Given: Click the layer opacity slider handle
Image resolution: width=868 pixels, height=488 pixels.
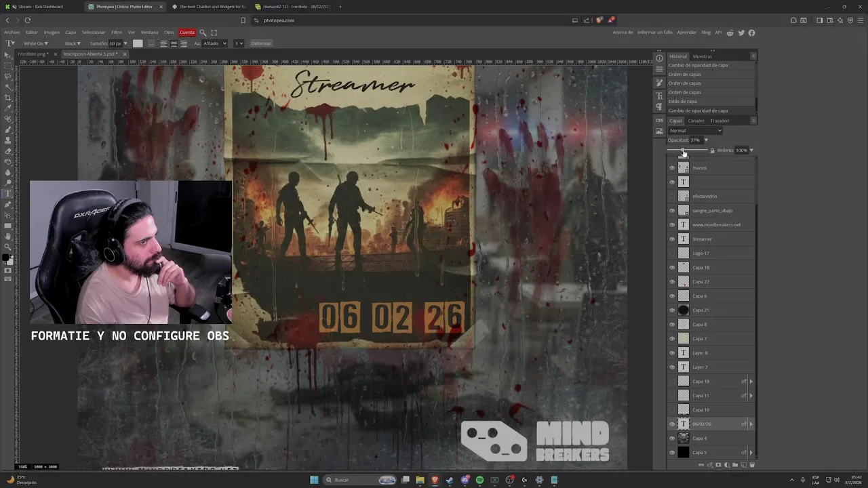Looking at the screenshot, I should (683, 150).
